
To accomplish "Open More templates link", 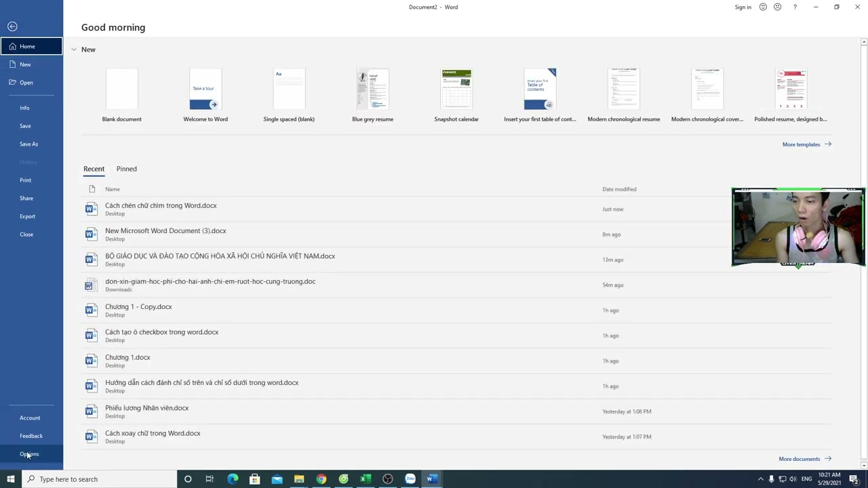I will [807, 144].
